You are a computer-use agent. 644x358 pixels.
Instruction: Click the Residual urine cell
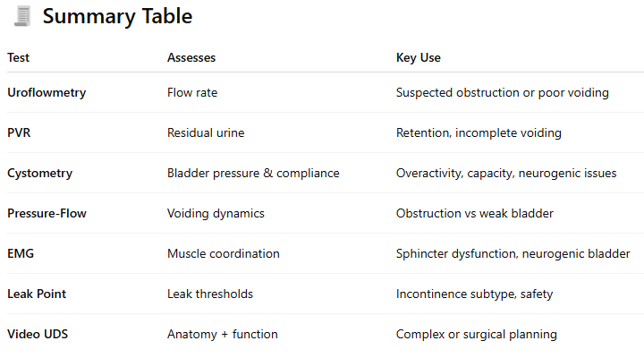(x=206, y=132)
